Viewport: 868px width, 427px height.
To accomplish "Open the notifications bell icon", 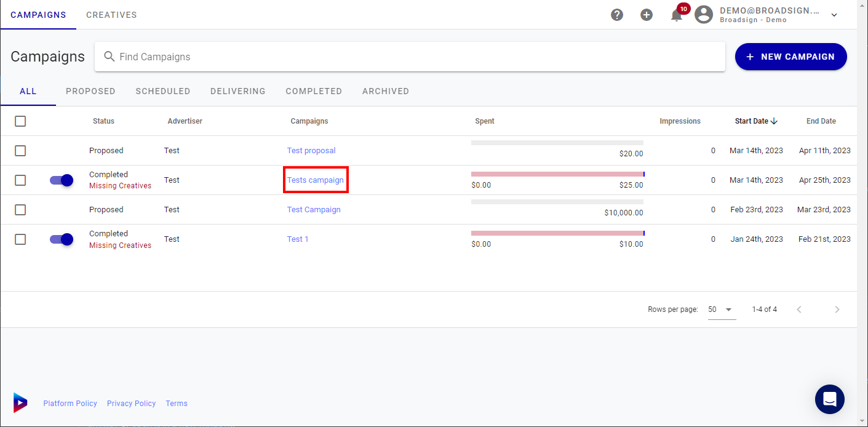I will point(677,15).
